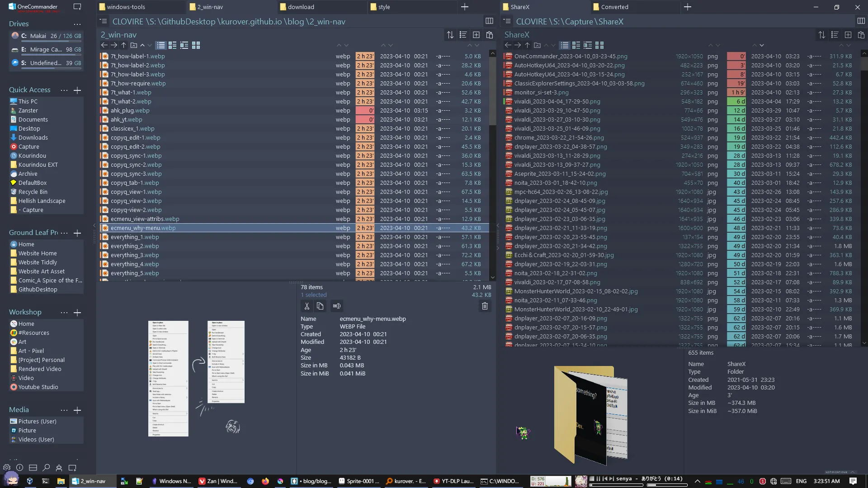Copy the selected file with copy icon
The height and width of the screenshot is (488, 868).
[320, 306]
